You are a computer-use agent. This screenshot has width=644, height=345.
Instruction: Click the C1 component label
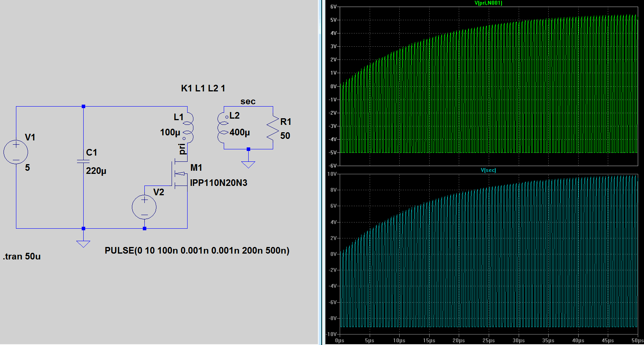coord(91,152)
